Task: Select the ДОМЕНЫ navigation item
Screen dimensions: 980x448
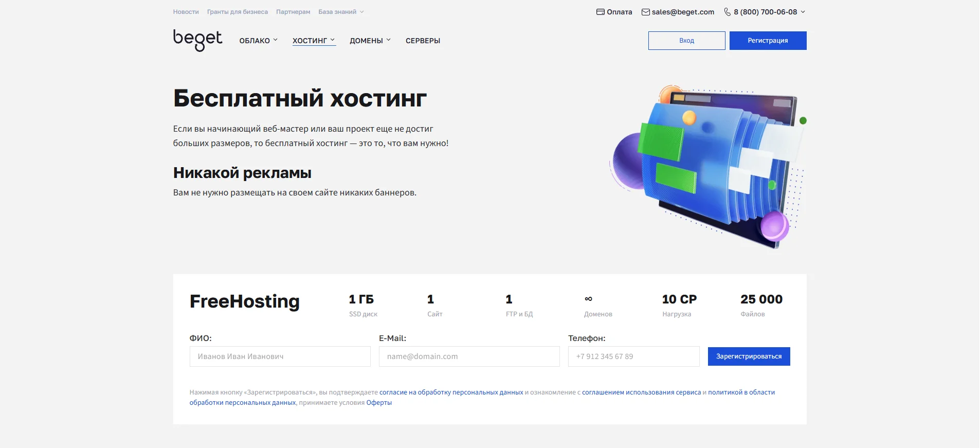Action: pos(366,41)
